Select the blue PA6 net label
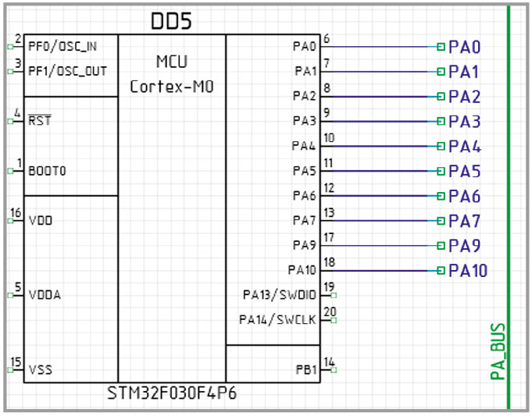 pyautogui.click(x=465, y=196)
